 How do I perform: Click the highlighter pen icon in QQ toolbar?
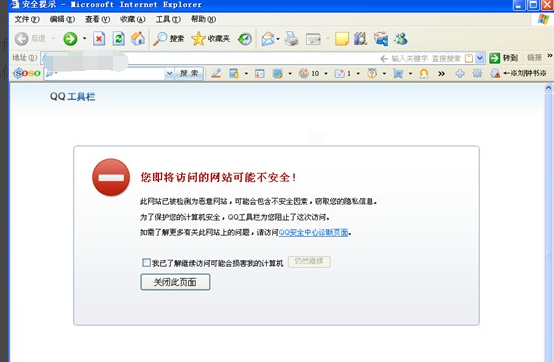tap(216, 73)
